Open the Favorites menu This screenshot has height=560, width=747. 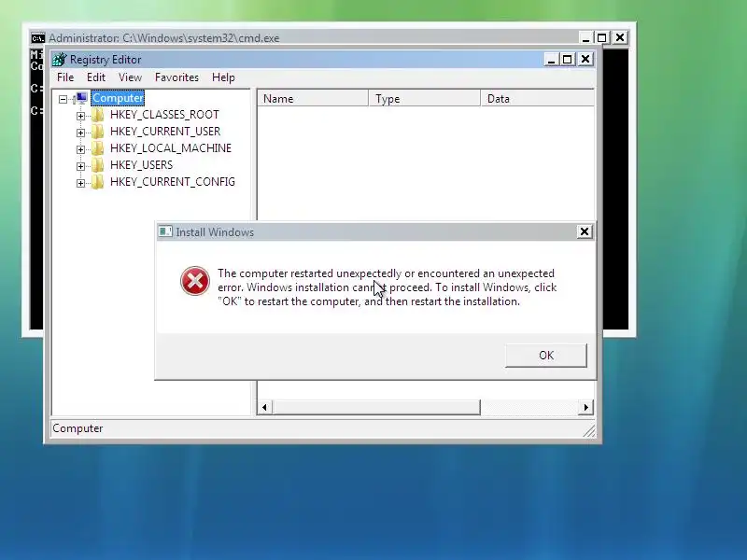(x=176, y=77)
